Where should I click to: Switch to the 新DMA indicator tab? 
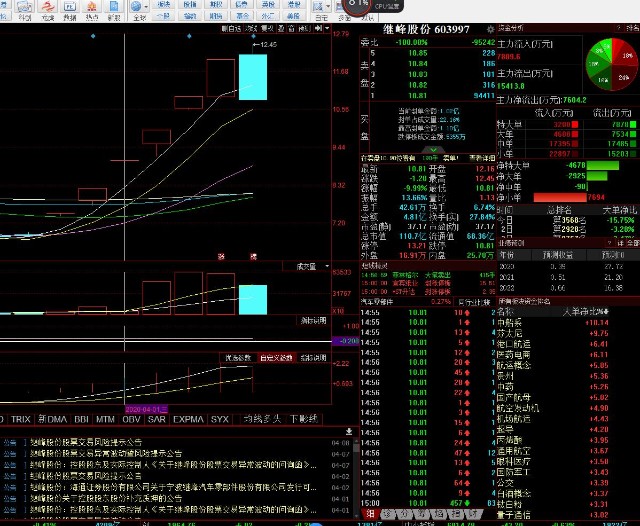(53, 419)
